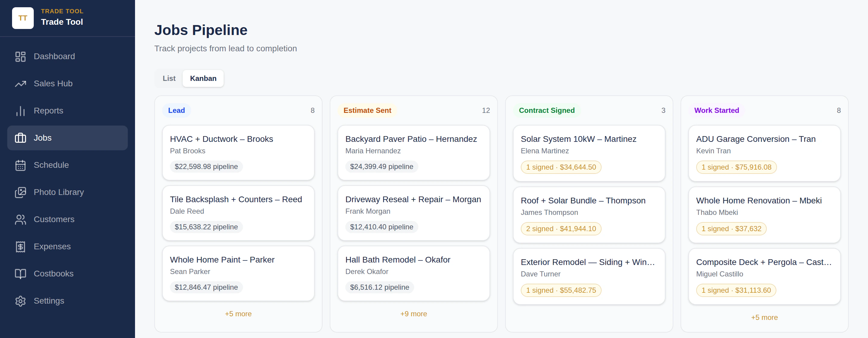868x338 pixels.
Task: Click the Jobs Pipeline heading
Action: (x=201, y=30)
